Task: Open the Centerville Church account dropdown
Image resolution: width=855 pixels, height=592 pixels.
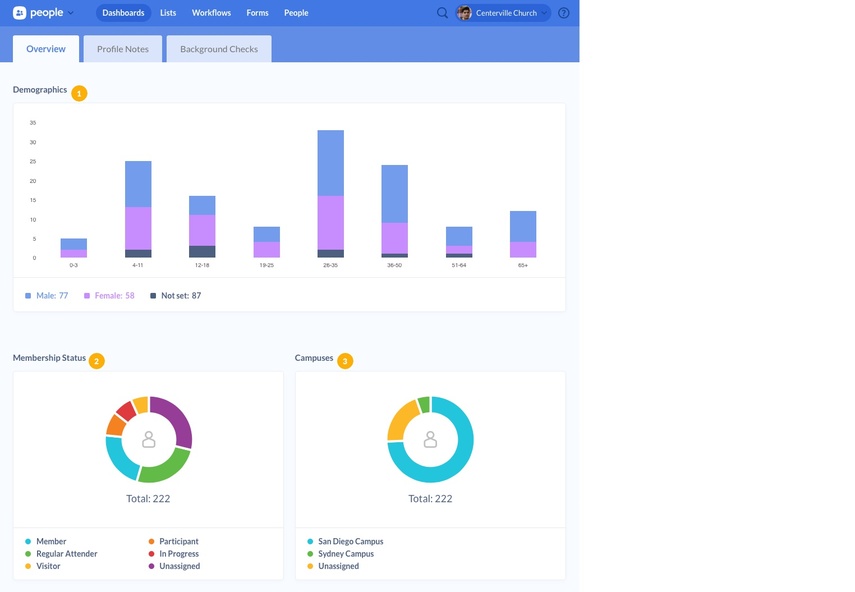Action: 505,13
